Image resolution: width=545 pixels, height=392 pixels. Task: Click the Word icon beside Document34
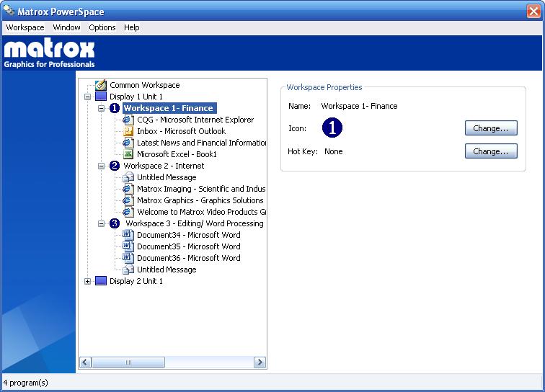click(x=128, y=235)
